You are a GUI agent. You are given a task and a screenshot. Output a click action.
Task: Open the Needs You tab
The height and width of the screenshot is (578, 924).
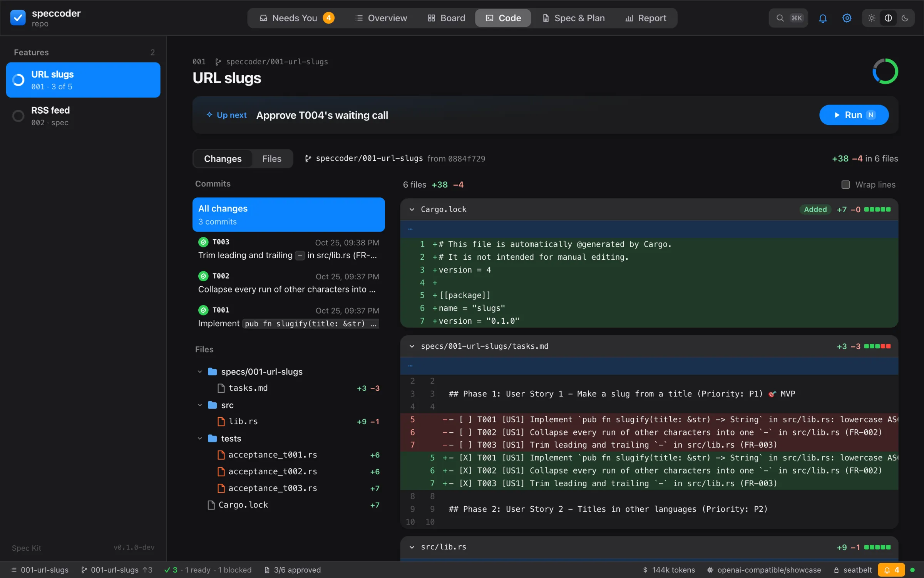point(296,18)
